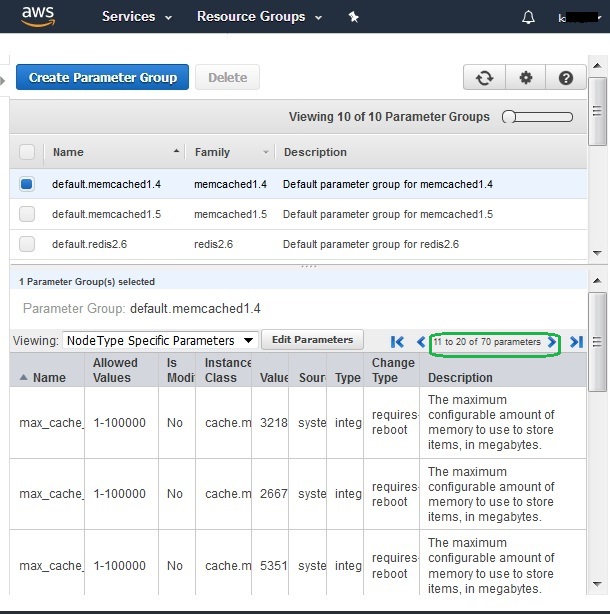Sort table by Family column
The image size is (610, 614).
pyautogui.click(x=230, y=152)
